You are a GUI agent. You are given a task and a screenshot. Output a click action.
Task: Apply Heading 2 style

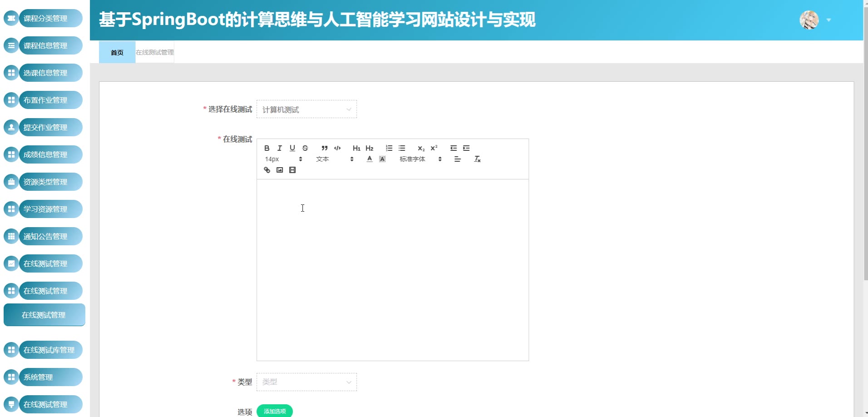370,148
